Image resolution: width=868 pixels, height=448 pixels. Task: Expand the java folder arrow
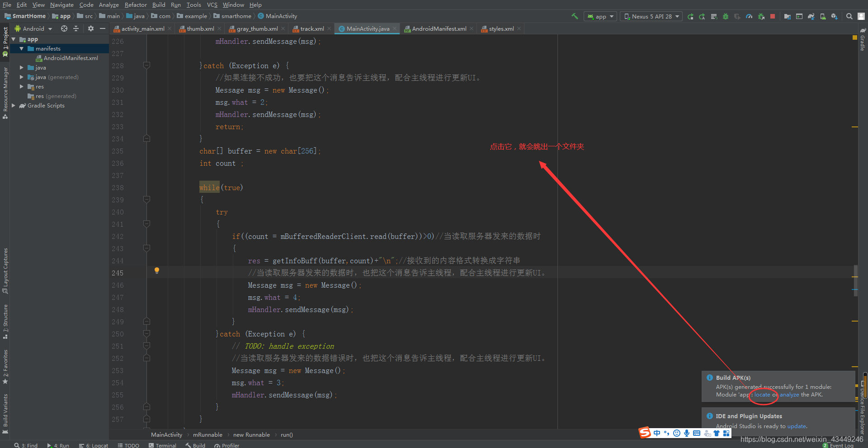21,67
